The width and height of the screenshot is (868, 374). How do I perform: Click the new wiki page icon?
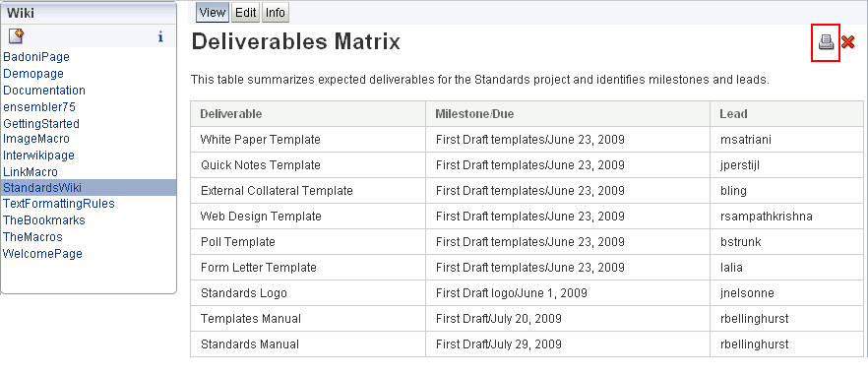(17, 37)
